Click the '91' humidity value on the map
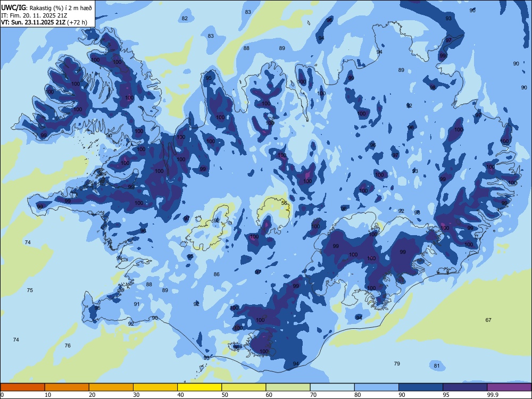The height and width of the screenshot is (399, 532). (136, 304)
